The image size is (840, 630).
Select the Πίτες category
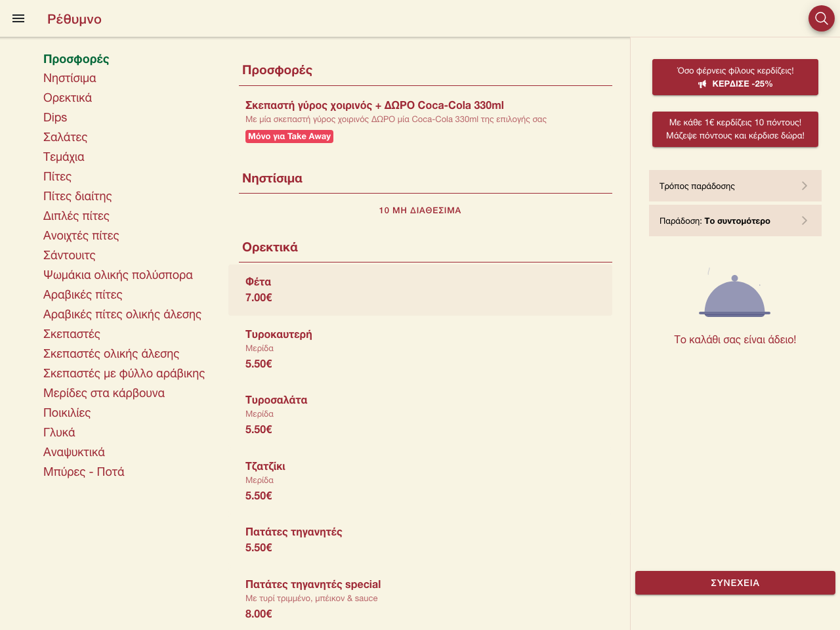click(57, 177)
